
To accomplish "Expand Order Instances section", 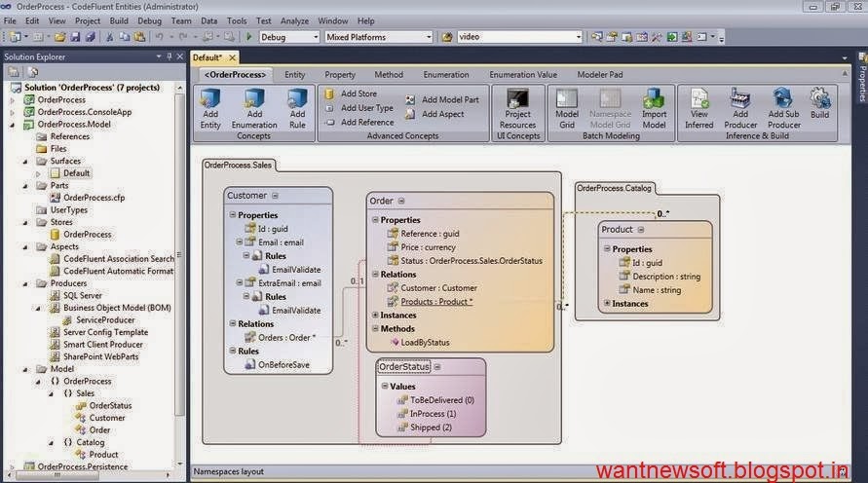I will (375, 315).
